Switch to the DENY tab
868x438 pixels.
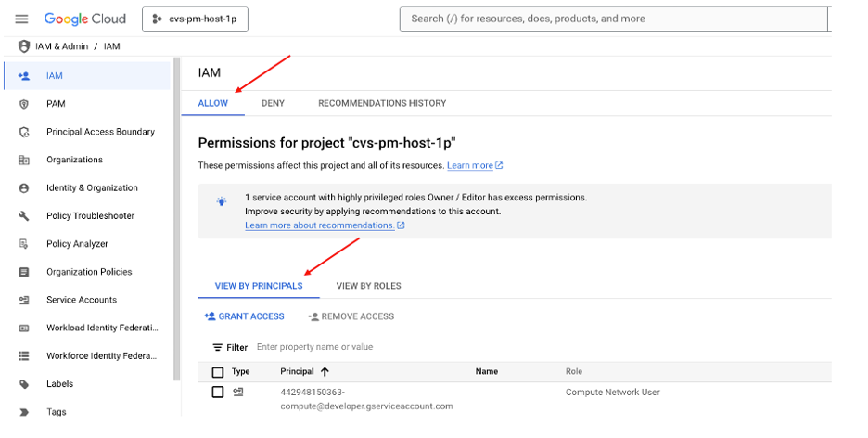273,103
